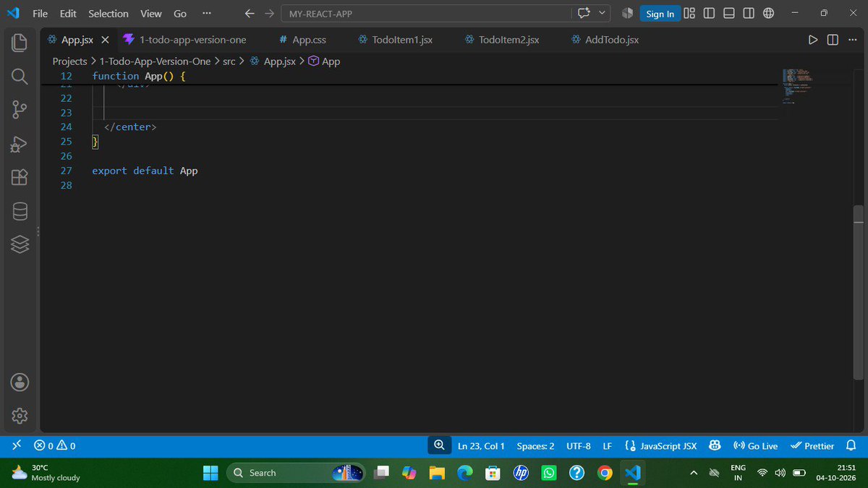The height and width of the screenshot is (488, 868).
Task: Open notifications bell in status bar
Action: (851, 446)
